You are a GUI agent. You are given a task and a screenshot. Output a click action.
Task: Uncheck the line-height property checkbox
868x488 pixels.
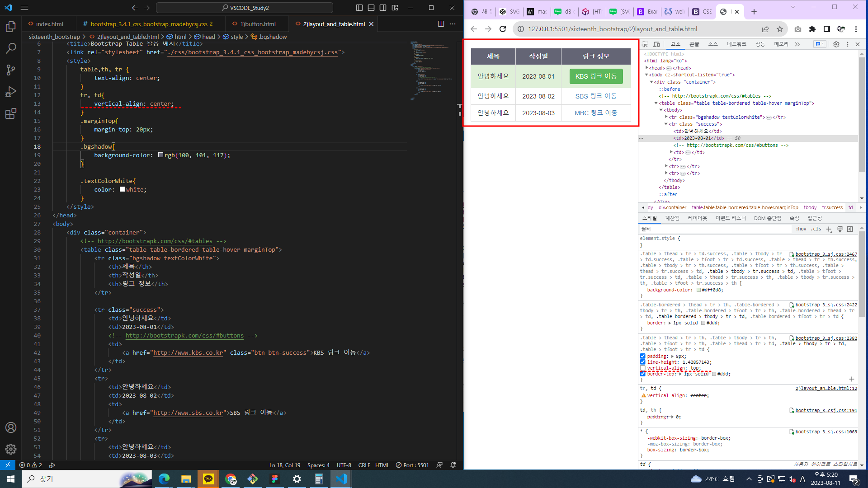coord(642,362)
